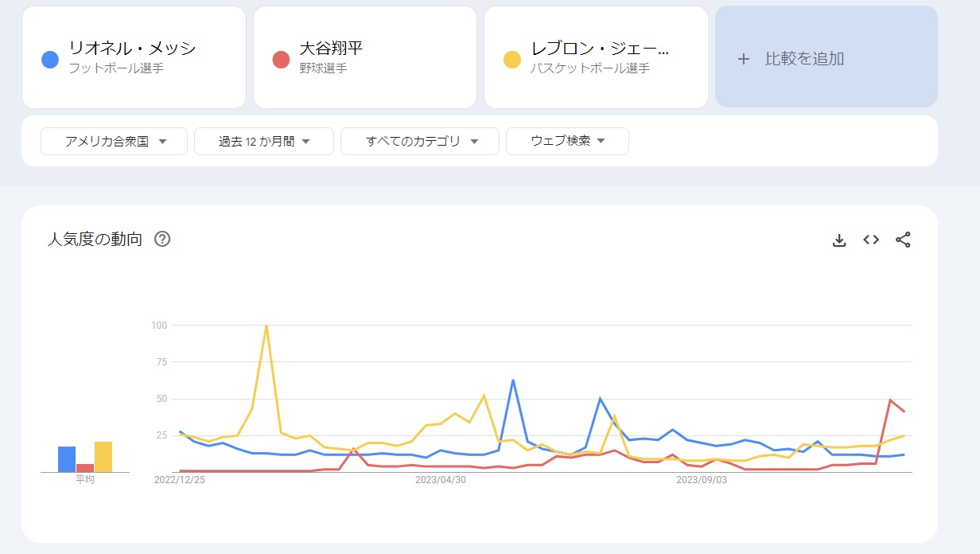Expand the すべてのカテゴリ dropdown
The height and width of the screenshot is (554, 980).
coord(420,141)
